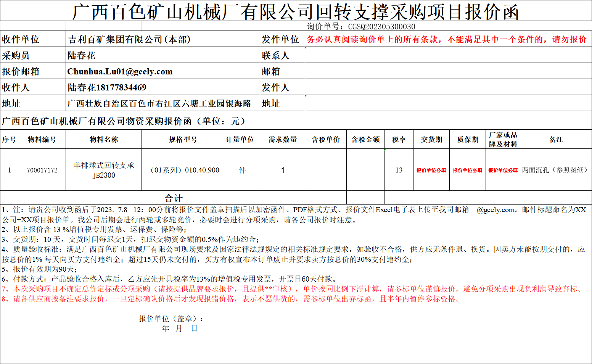Viewport: 592px width, 364px height.
Task: Select the 采购员 label cell
Action: click(x=33, y=55)
